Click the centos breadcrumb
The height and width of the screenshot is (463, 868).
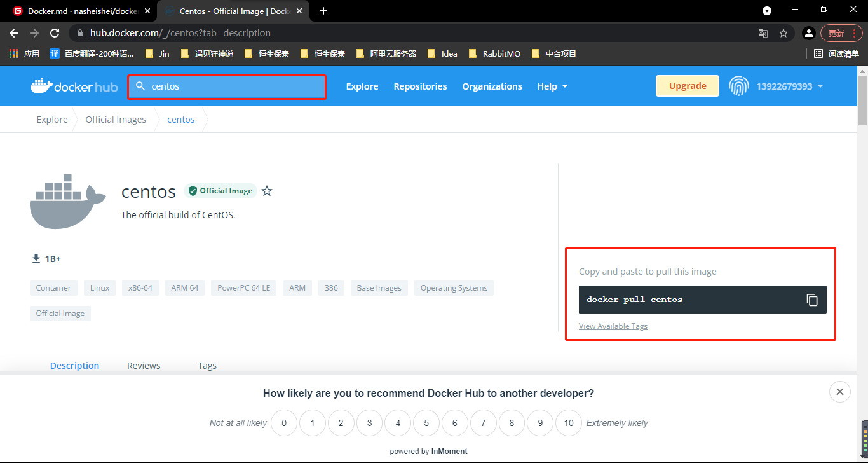pyautogui.click(x=181, y=120)
